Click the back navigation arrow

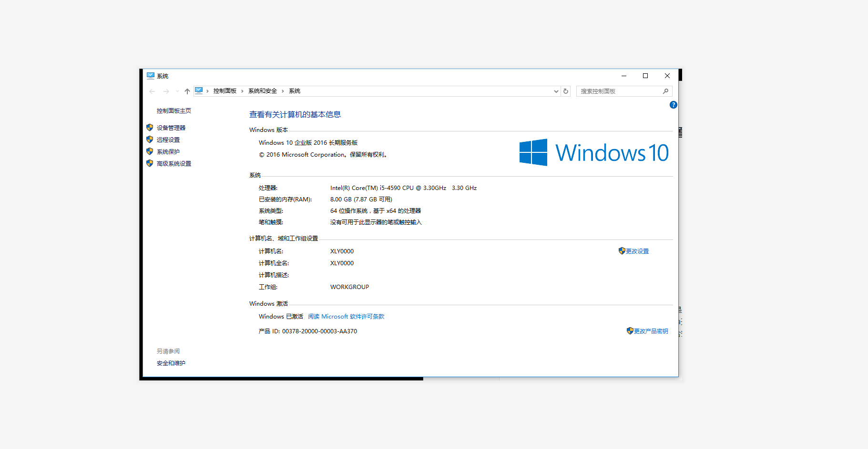tap(152, 91)
